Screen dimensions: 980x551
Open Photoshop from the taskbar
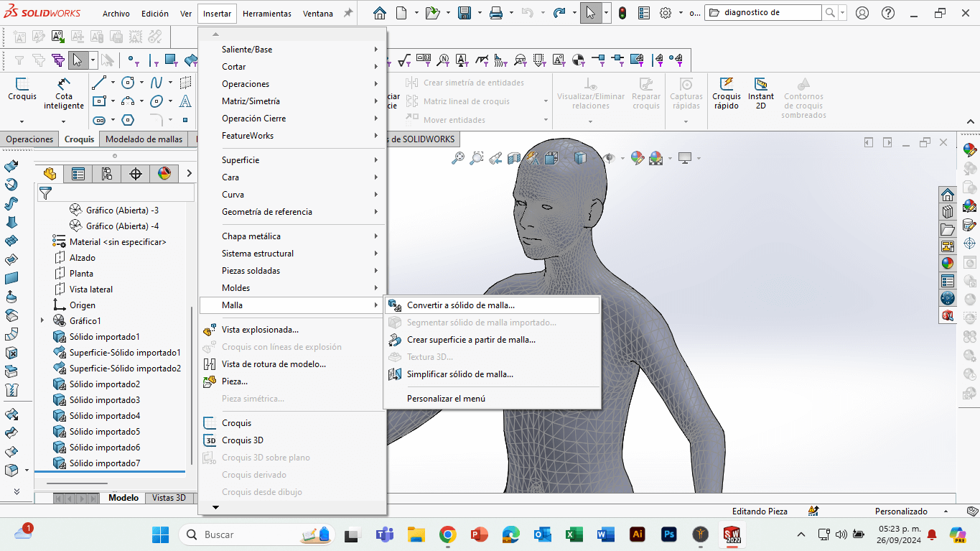tap(669, 534)
